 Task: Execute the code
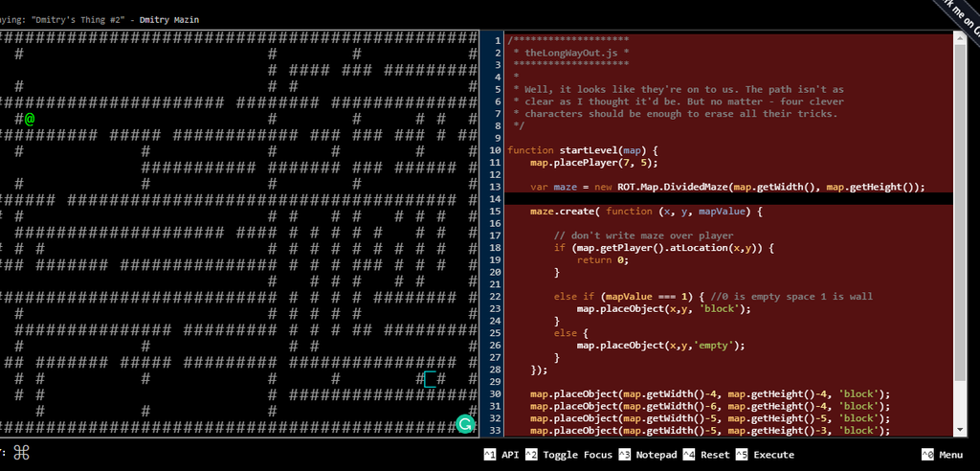773,455
